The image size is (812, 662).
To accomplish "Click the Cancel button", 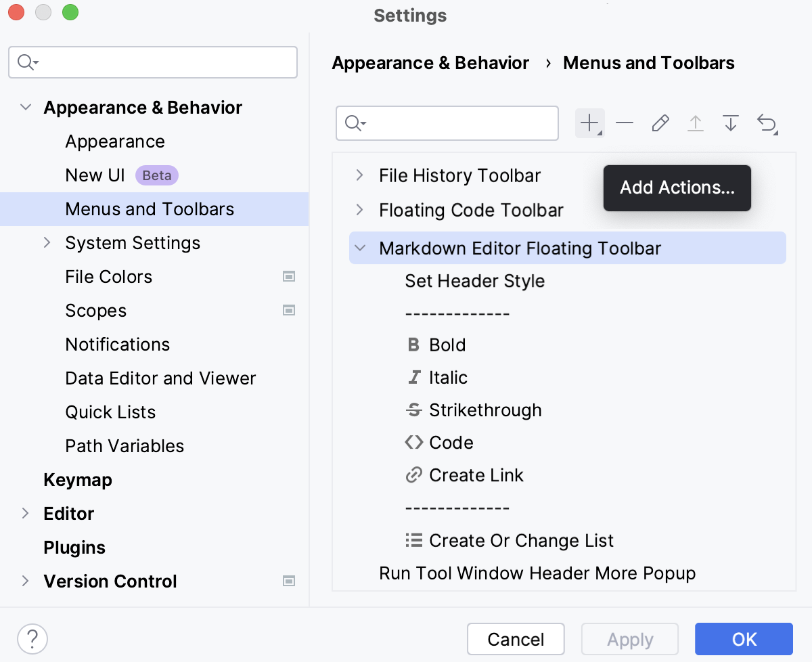I will tap(516, 639).
